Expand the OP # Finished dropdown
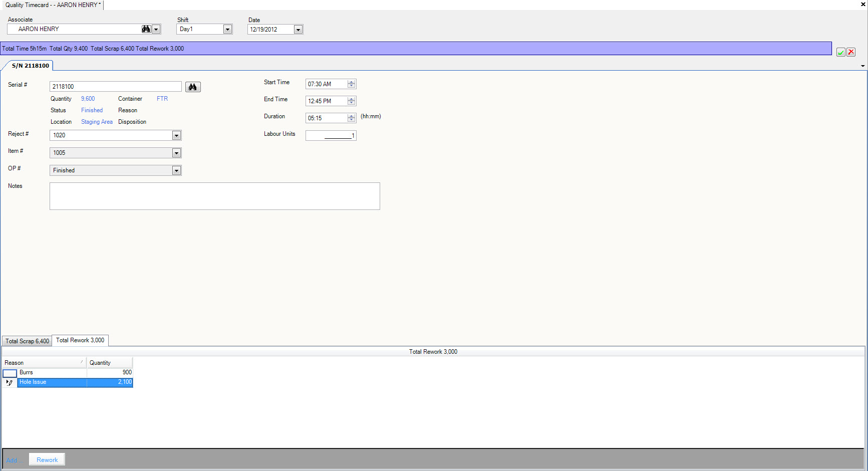868x471 pixels. 176,170
